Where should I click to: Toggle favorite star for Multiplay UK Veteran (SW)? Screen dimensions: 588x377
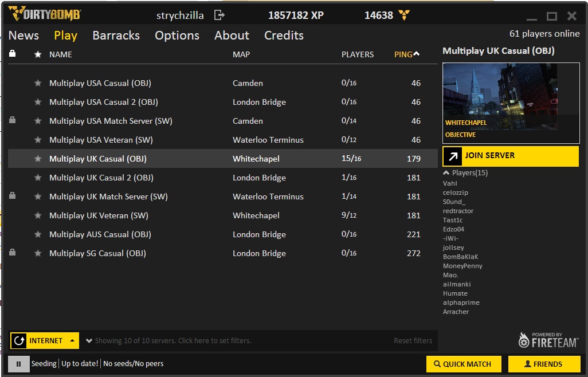(x=38, y=215)
